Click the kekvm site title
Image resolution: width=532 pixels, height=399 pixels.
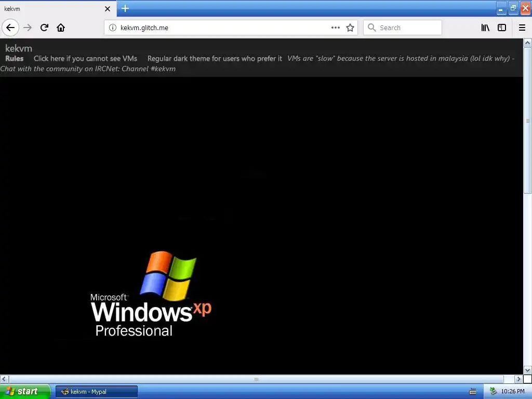click(x=19, y=48)
